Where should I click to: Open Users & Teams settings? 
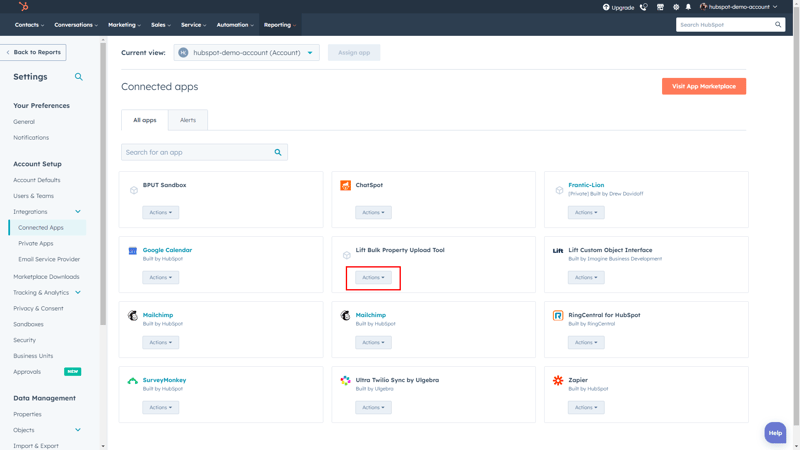click(x=33, y=196)
